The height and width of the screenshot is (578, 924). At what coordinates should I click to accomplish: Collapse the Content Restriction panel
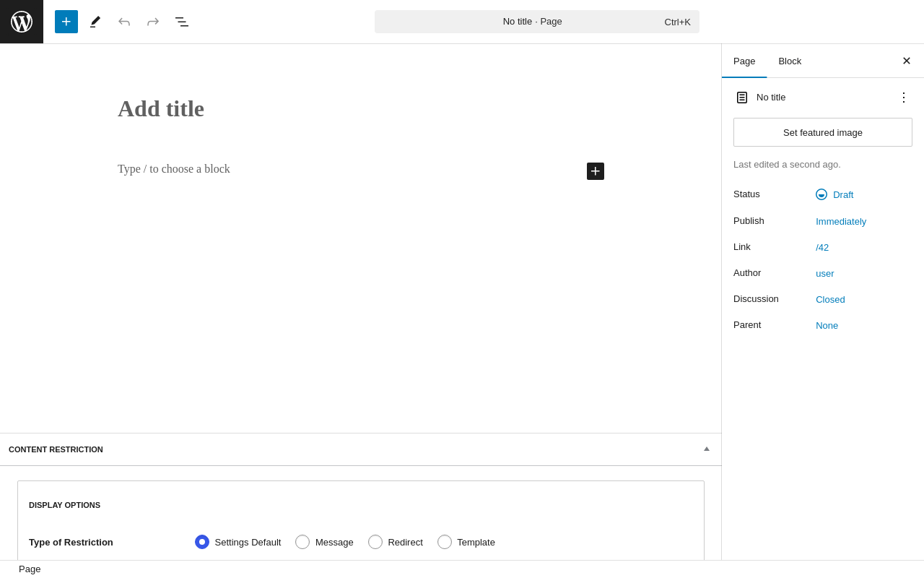[707, 449]
